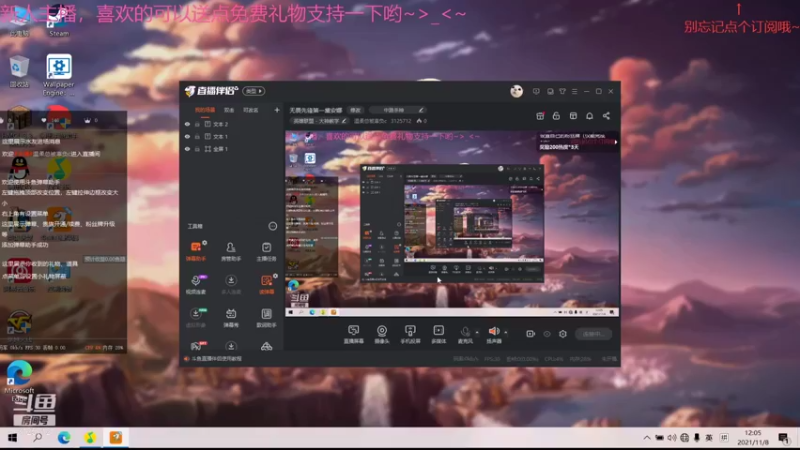This screenshot has height=450, width=800.
Task: Open the Recycle Bin desktop icon
Action: click(19, 71)
